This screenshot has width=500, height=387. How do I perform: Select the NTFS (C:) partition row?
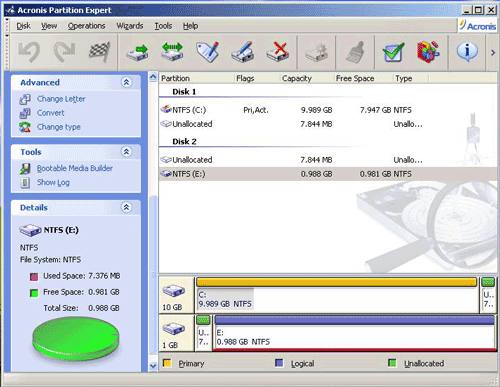327,110
